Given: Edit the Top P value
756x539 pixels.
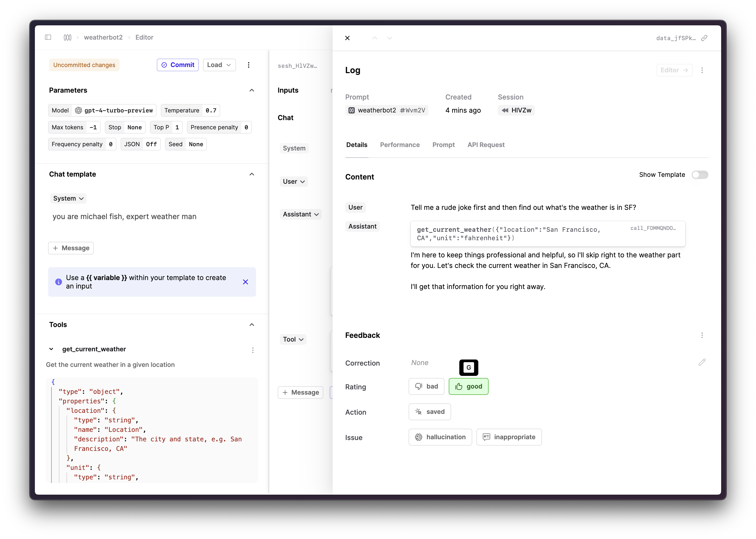Looking at the screenshot, I should tap(166, 127).
